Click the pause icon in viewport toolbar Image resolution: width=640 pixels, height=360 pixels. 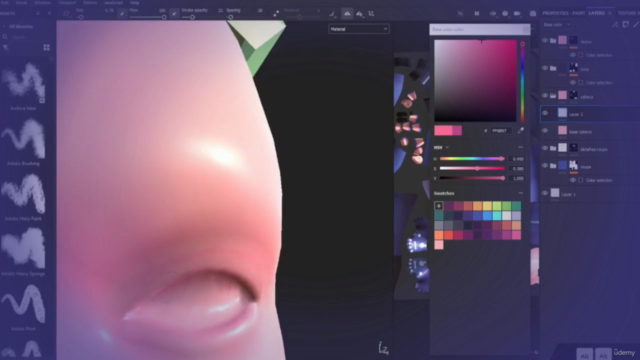(477, 13)
